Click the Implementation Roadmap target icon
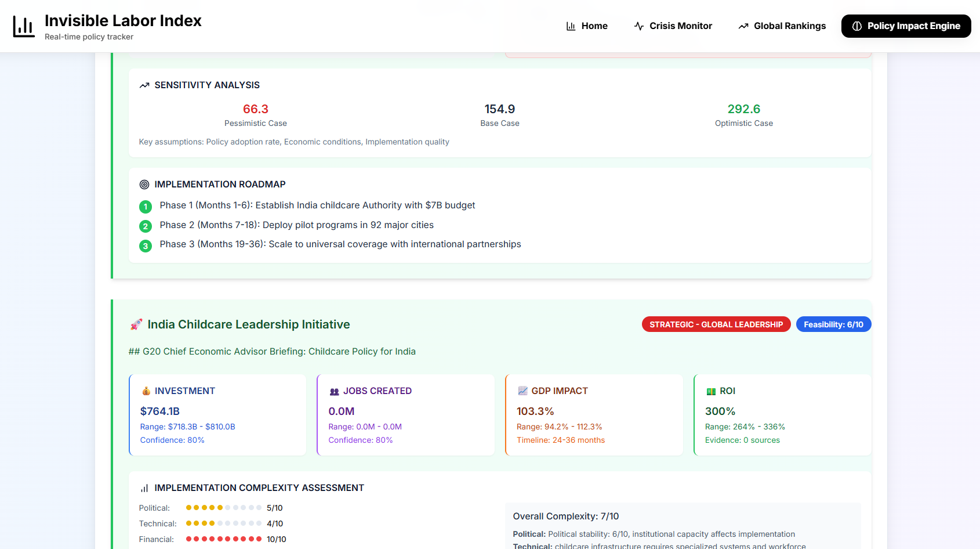Screen dimensions: 980x549 tap(144, 185)
